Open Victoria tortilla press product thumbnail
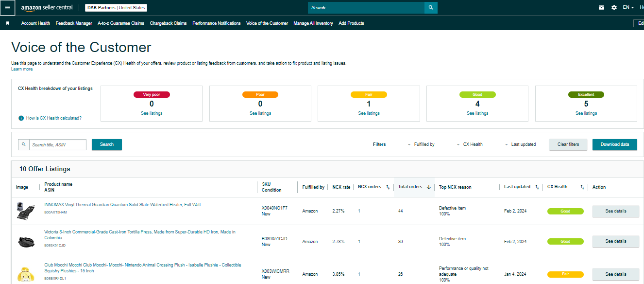The image size is (644, 284). pyautogui.click(x=26, y=241)
